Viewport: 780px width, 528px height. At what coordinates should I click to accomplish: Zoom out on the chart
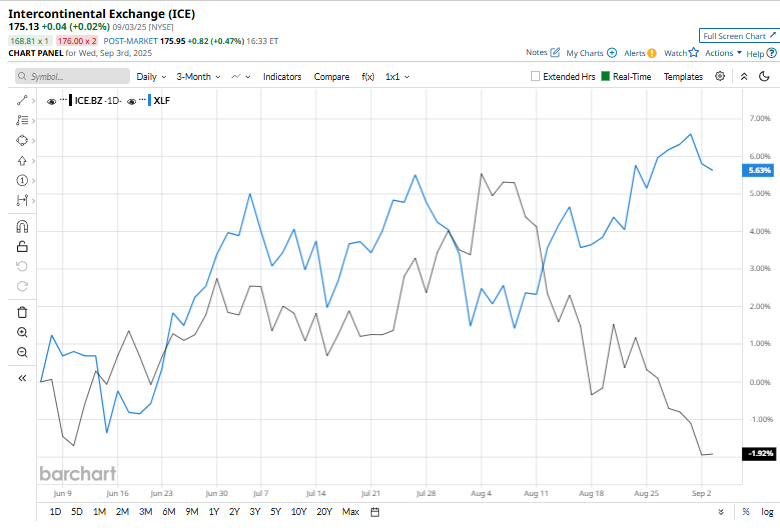(x=22, y=352)
